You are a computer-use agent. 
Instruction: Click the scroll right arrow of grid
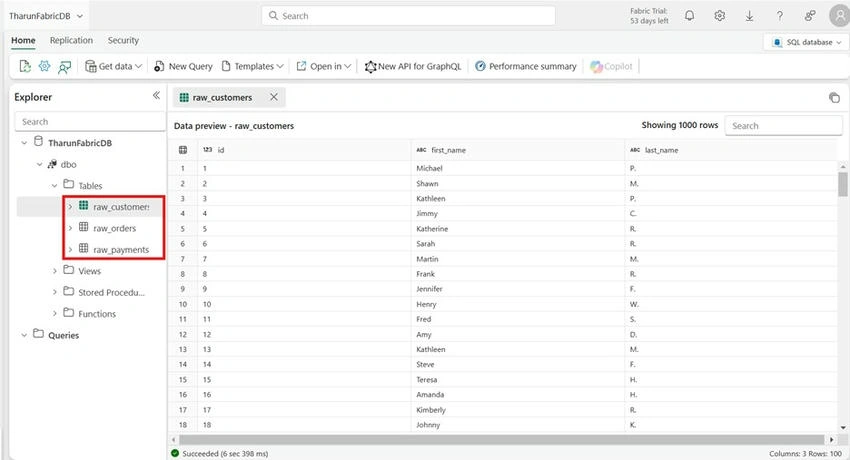point(832,439)
